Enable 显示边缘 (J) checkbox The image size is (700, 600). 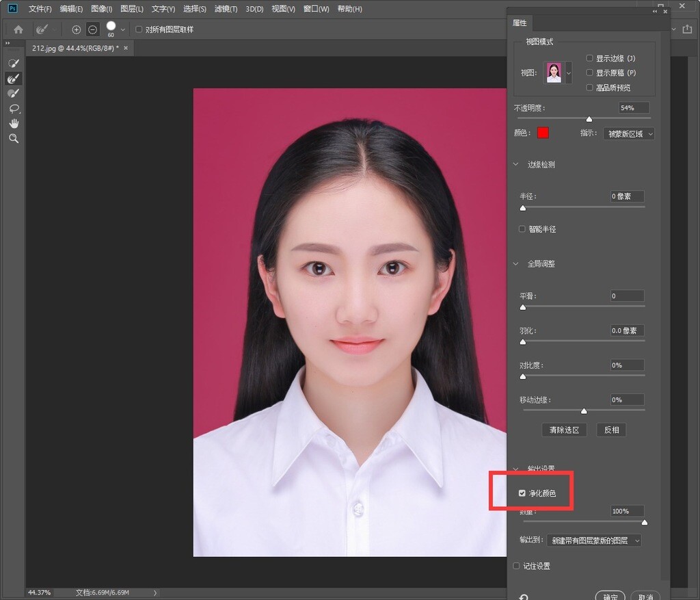tap(590, 59)
